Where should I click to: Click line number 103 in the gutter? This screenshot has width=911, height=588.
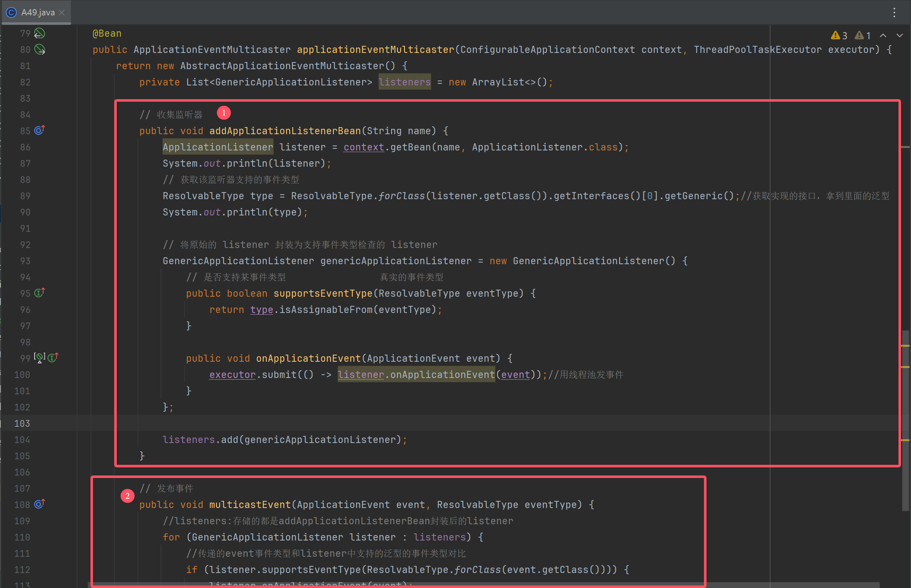coord(22,423)
